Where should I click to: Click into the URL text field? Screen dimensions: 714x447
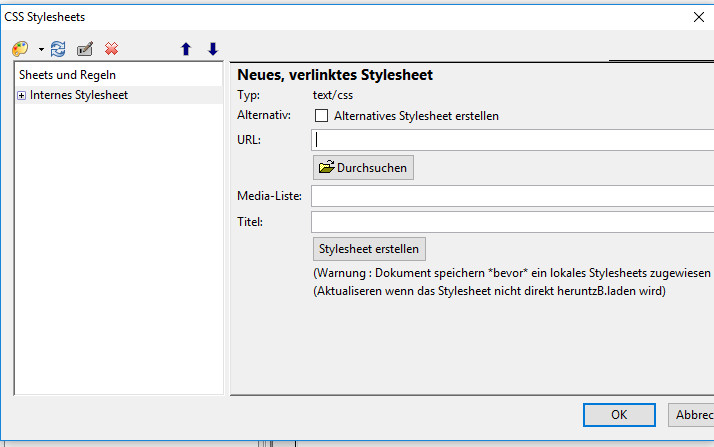click(512, 140)
